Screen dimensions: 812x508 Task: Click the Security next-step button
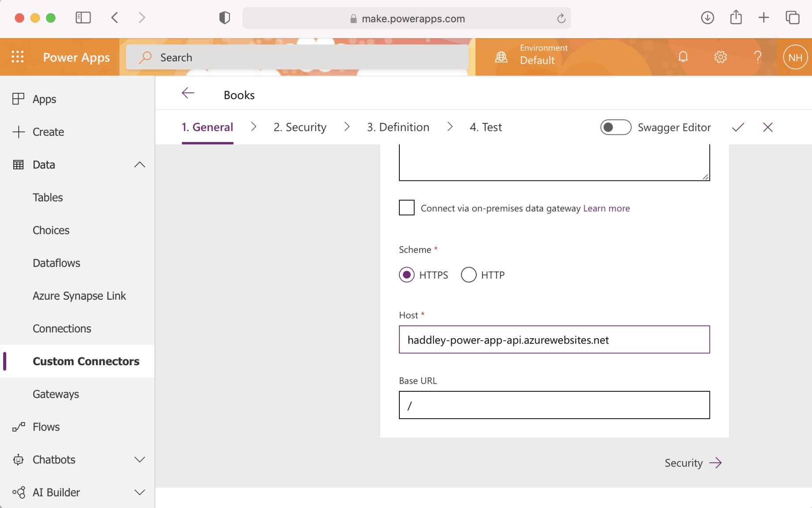[693, 463]
